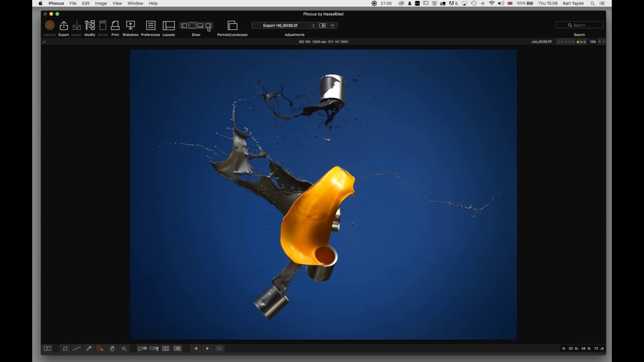Toggle viewer-only view in Show group
Image resolution: width=644 pixels, height=362 pixels.
pyautogui.click(x=192, y=26)
